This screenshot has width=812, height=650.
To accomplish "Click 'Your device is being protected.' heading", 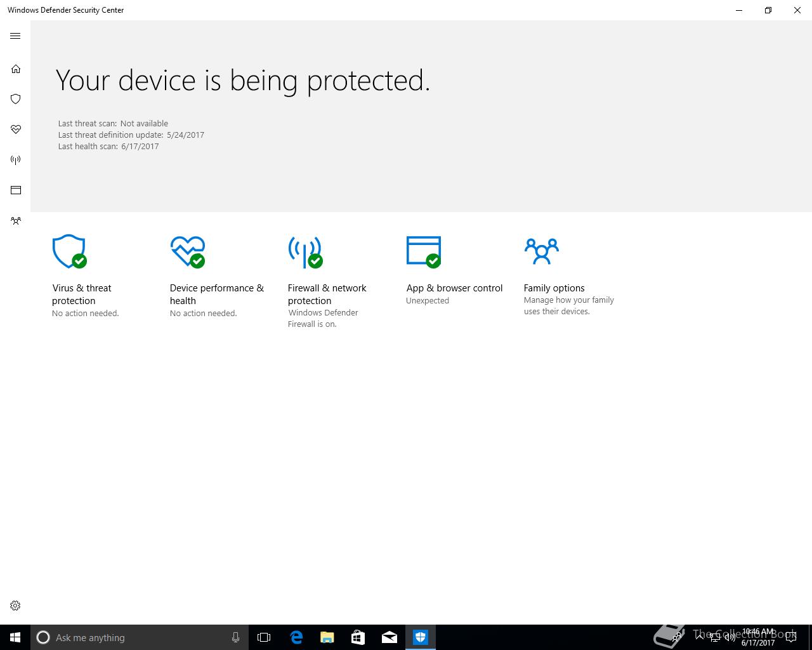I will [243, 81].
